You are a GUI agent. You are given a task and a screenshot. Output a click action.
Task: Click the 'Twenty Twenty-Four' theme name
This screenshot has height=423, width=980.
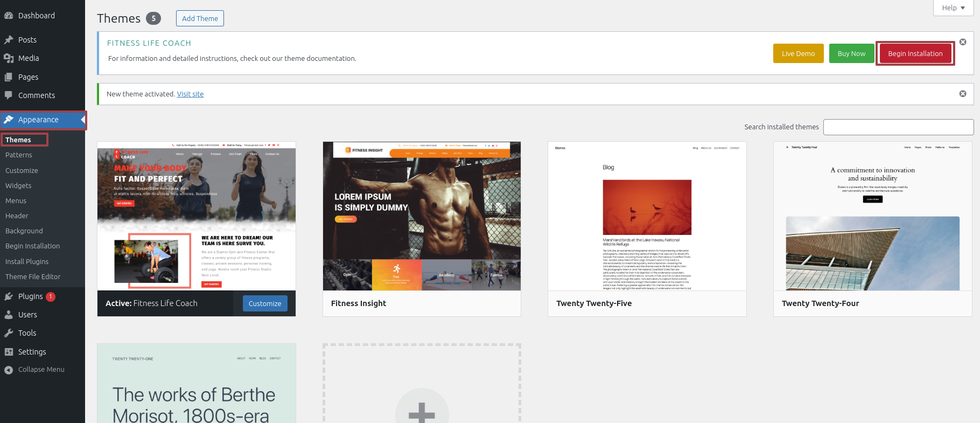point(820,303)
